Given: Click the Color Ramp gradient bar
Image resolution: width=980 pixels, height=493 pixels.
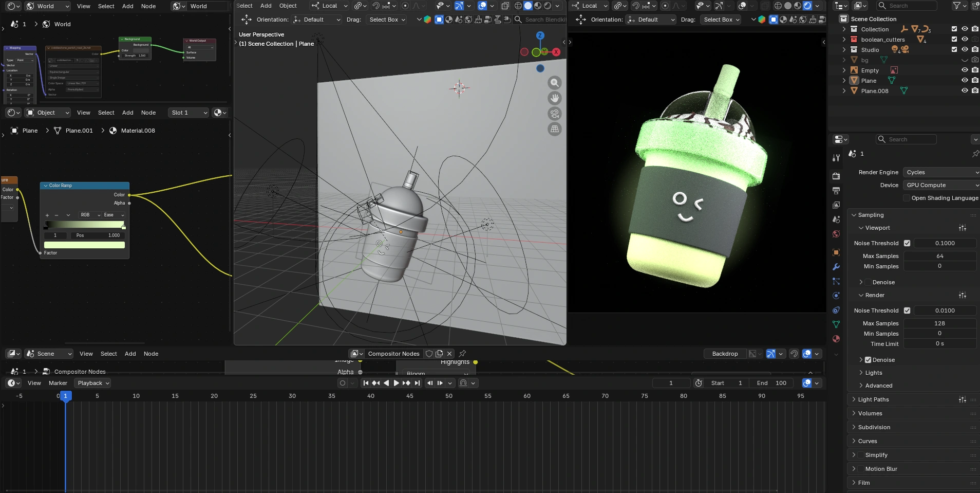Looking at the screenshot, I should pyautogui.click(x=85, y=225).
